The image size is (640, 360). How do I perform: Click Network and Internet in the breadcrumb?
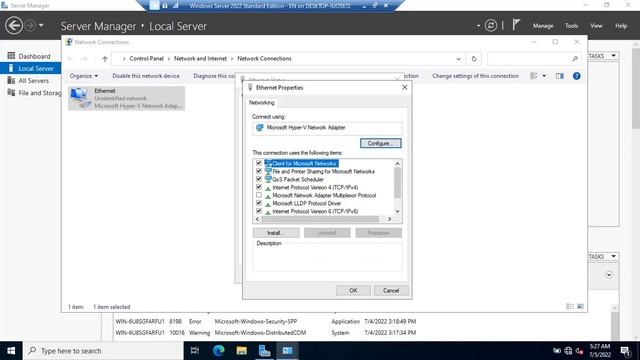[200, 59]
